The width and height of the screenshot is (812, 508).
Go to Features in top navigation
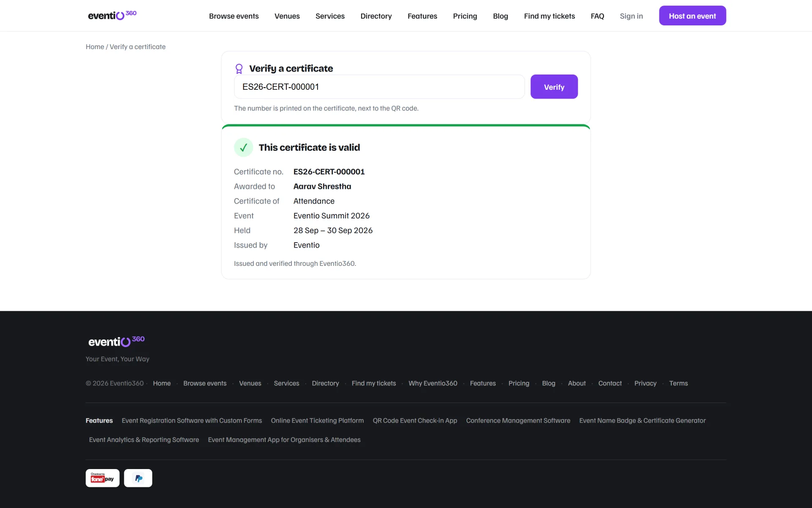(422, 16)
